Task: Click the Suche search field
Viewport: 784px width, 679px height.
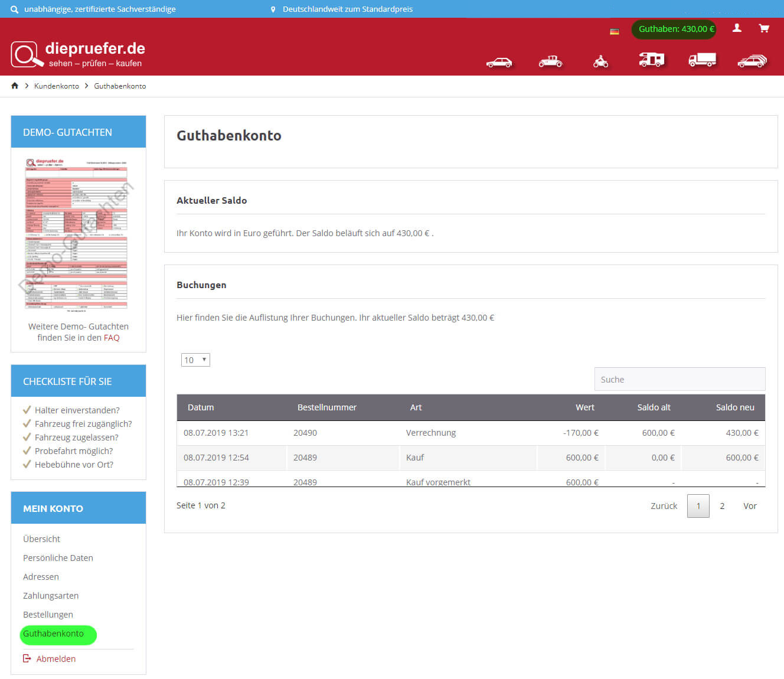Action: coord(680,380)
